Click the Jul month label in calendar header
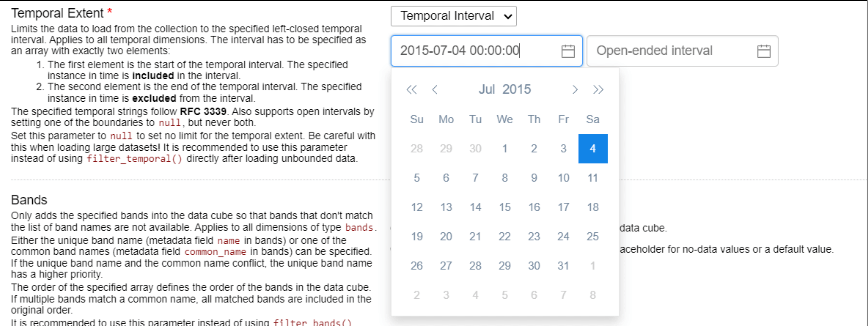This screenshot has height=326, width=868. 487,90
